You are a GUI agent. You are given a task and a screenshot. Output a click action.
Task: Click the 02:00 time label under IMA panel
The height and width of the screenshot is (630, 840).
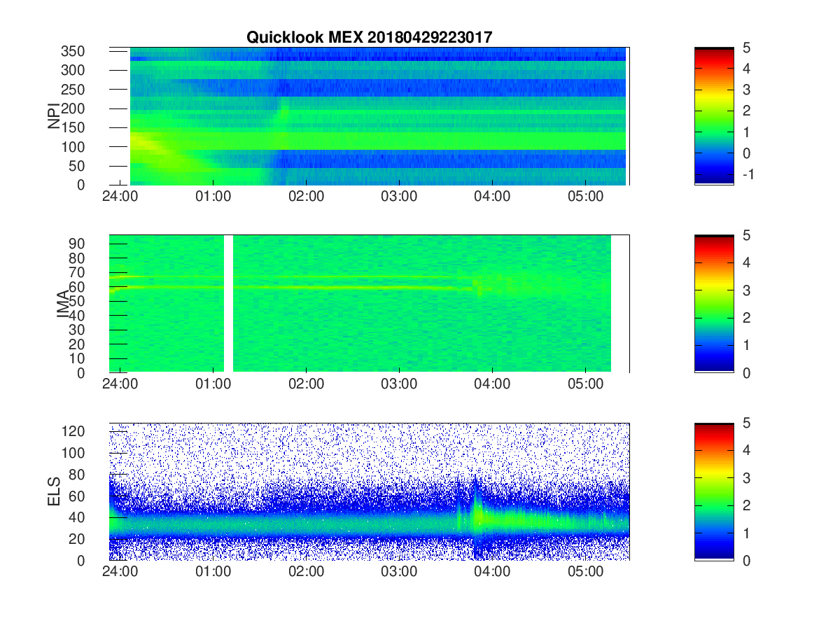coord(306,384)
